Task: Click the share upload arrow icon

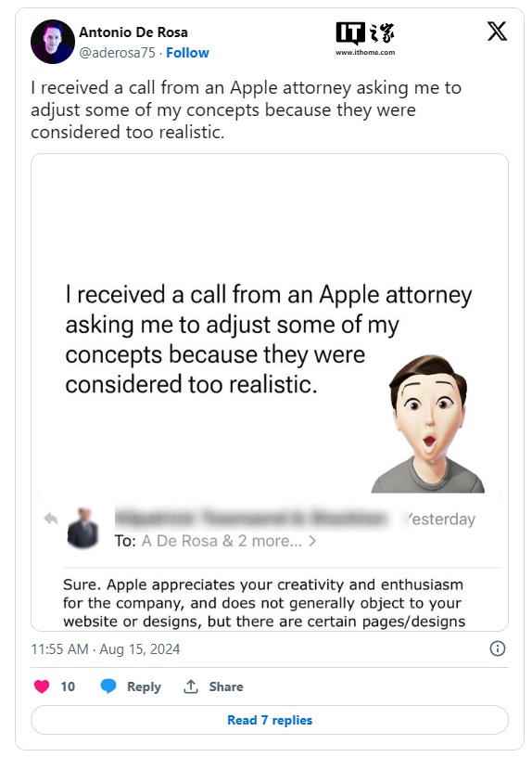Action: point(191,686)
